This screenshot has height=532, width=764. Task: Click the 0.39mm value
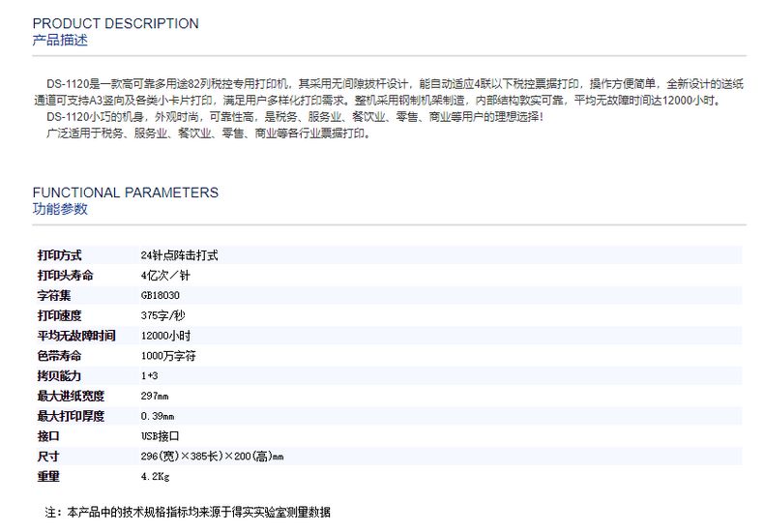pos(158,416)
